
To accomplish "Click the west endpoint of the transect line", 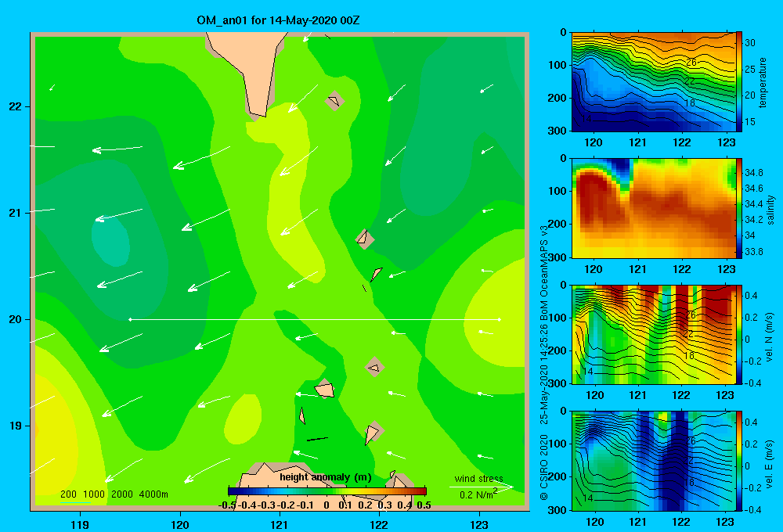I will coord(130,319).
